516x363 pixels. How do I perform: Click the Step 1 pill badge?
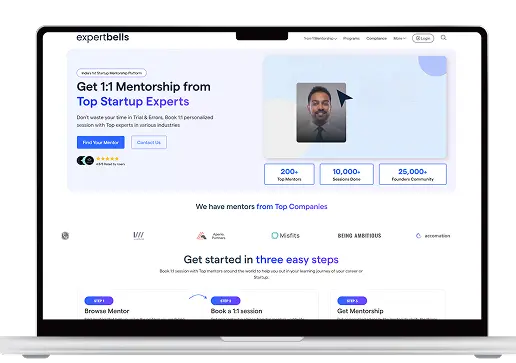pos(99,301)
